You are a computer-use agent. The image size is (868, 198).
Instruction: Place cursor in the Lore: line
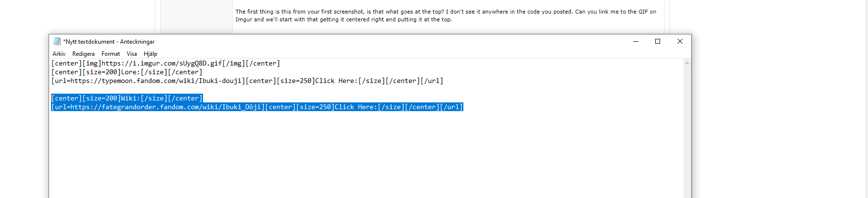pyautogui.click(x=127, y=72)
